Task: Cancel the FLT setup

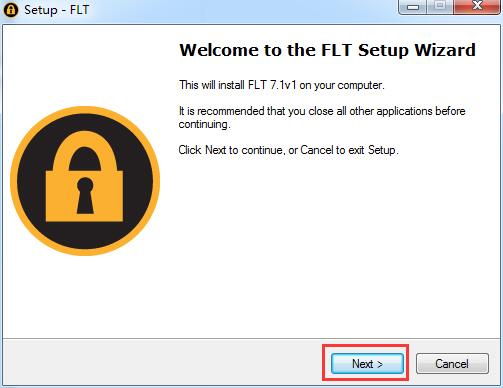Action: [x=452, y=363]
